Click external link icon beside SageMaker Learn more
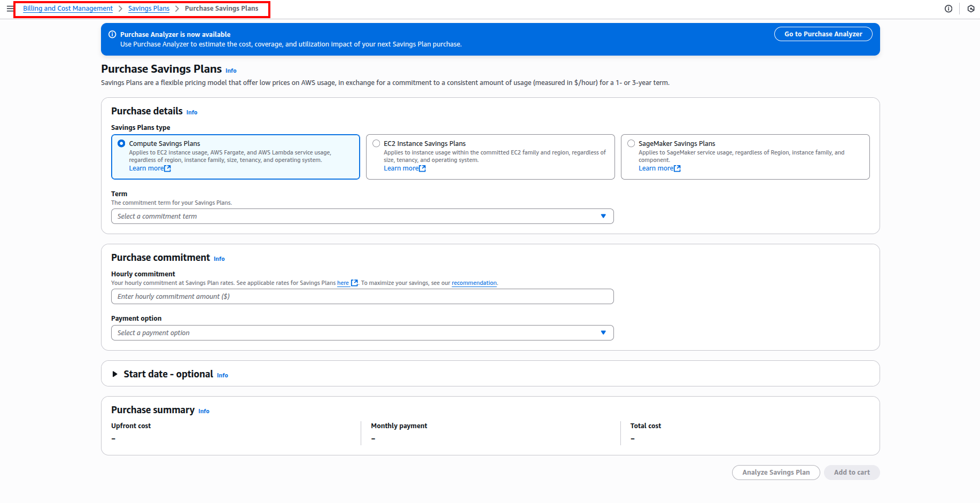The width and height of the screenshot is (980, 503). click(x=678, y=168)
